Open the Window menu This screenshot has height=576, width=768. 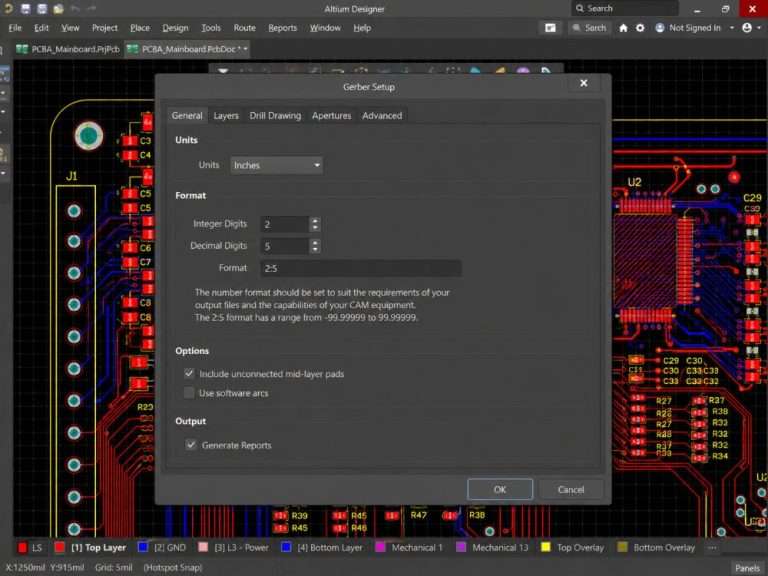coord(325,28)
